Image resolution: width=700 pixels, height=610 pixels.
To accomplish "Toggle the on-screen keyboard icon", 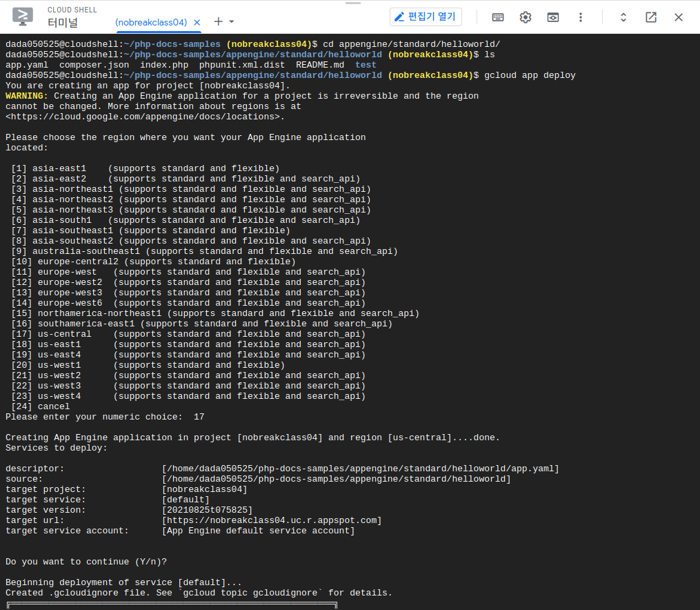I will pyautogui.click(x=498, y=17).
